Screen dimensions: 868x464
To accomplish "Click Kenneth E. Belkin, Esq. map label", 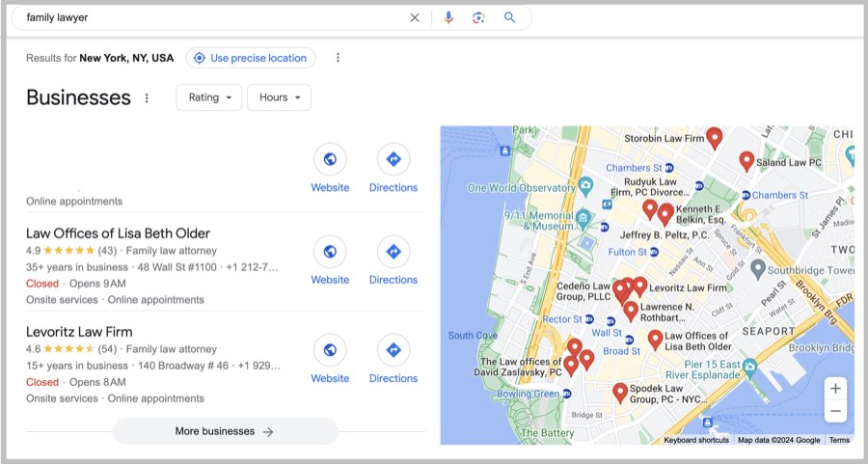I will click(x=701, y=214).
